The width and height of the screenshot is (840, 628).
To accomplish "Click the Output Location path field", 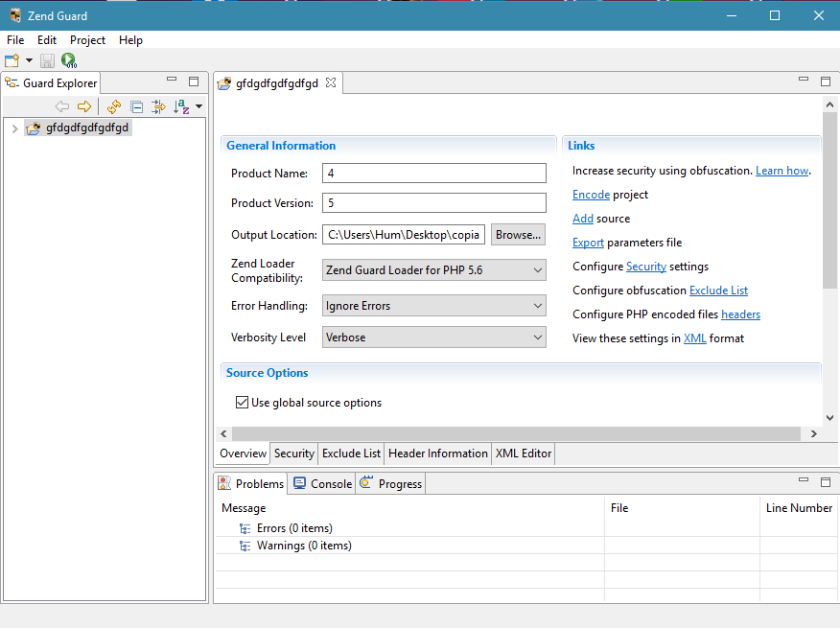I will coord(404,235).
